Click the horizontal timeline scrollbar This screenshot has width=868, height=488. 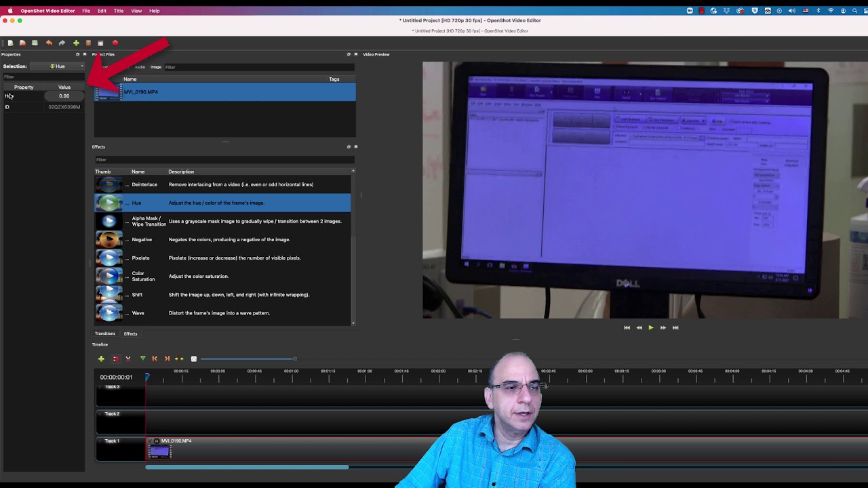(247, 467)
